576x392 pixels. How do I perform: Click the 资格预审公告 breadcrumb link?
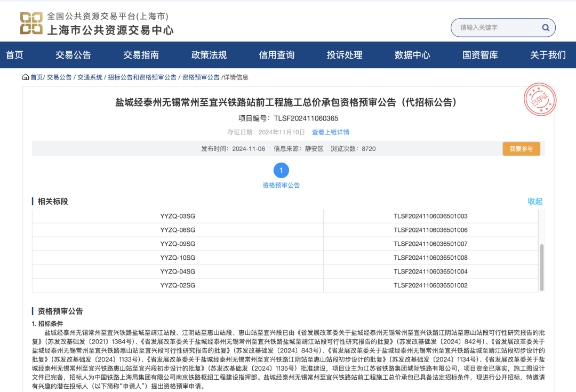tap(201, 77)
